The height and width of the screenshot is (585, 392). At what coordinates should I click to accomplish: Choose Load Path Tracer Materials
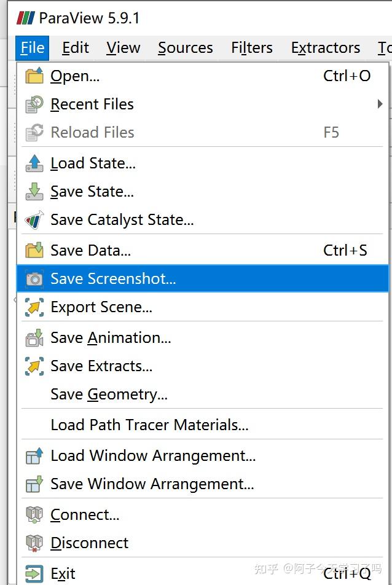click(149, 425)
